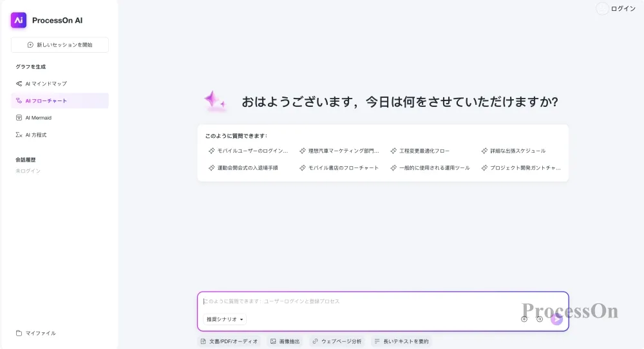This screenshot has height=349, width=644.
Task: Choose suggestion プロジェクト開発ガントチャ…
Action: [x=521, y=168]
